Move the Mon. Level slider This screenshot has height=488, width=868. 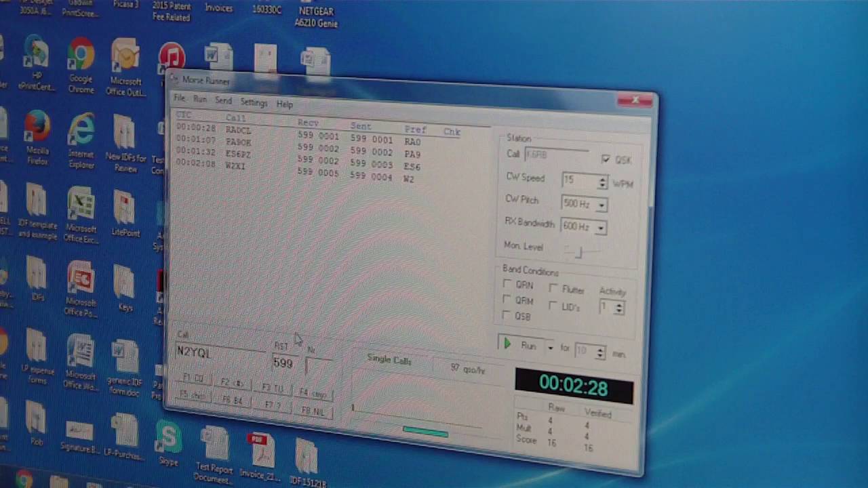[578, 252]
